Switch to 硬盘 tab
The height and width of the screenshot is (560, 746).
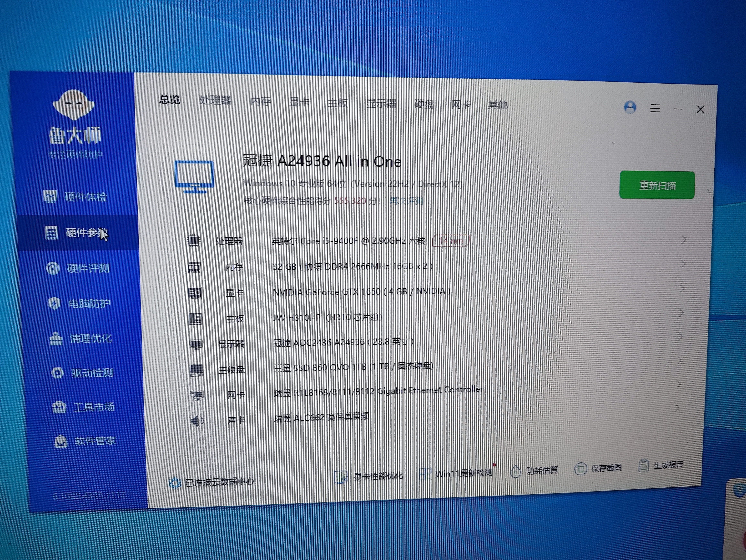(x=424, y=104)
